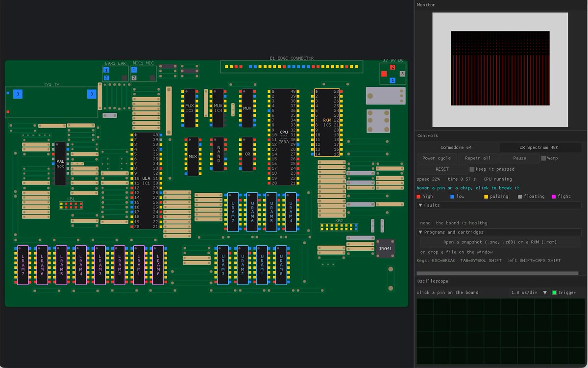Viewport: 588px width, 368px height.
Task: Click the magenta fight legend swatch
Action: (x=554, y=197)
